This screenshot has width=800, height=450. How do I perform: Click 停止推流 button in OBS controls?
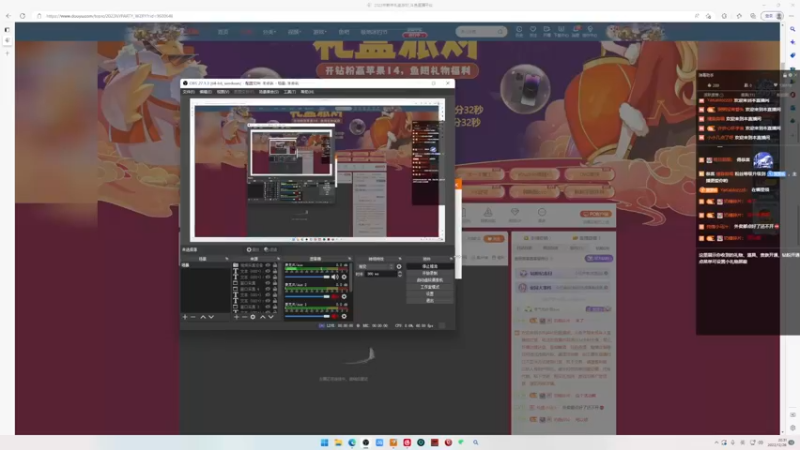coord(430,266)
